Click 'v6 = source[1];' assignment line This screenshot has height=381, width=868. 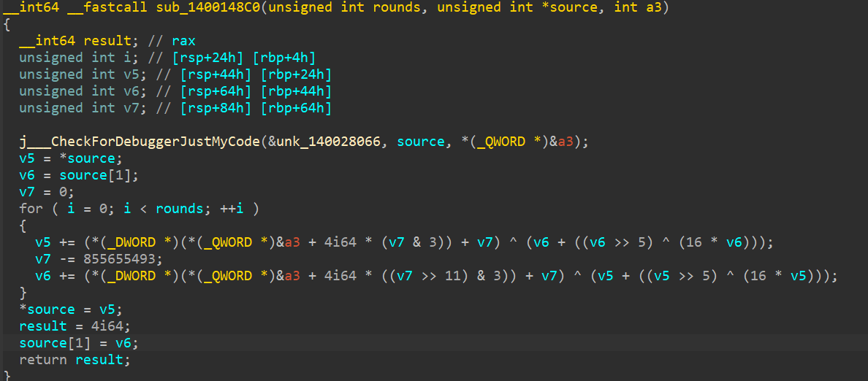click(x=78, y=175)
